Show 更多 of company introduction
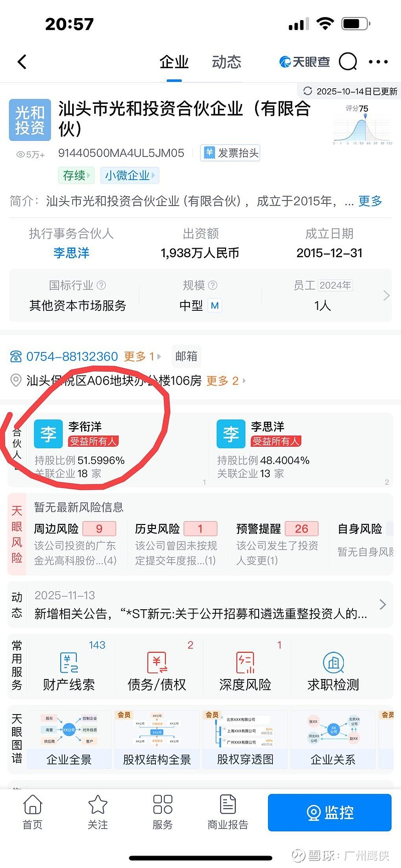This screenshot has height=868, width=401. coord(370,201)
